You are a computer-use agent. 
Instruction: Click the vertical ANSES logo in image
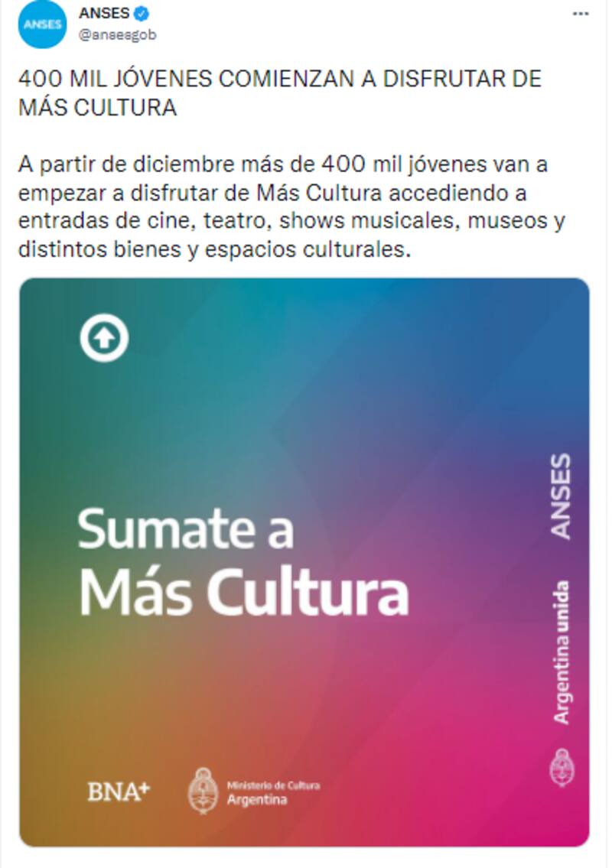point(561,496)
